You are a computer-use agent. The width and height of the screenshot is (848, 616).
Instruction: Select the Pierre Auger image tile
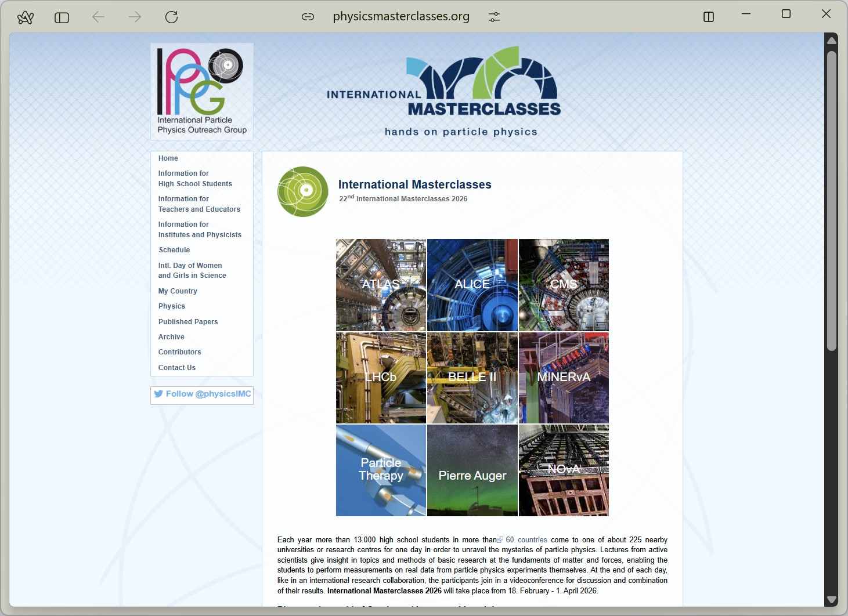(472, 470)
